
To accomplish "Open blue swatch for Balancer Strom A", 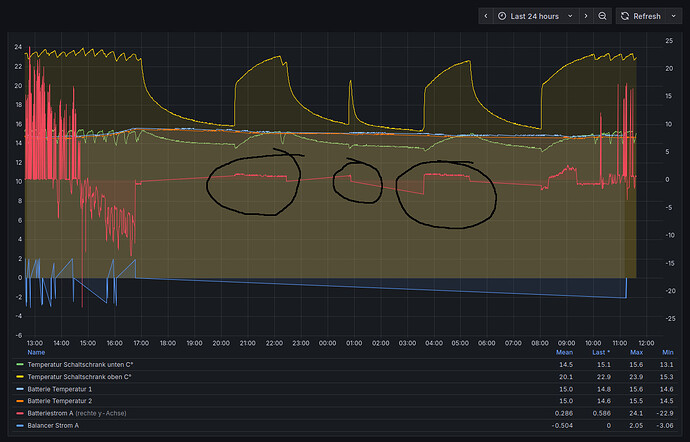I will click(20, 426).
